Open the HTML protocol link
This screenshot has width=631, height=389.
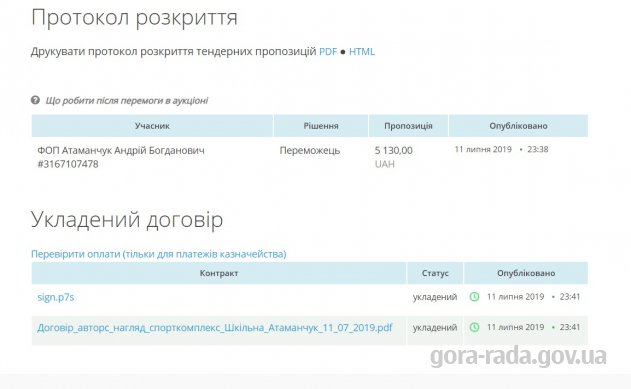tap(362, 51)
